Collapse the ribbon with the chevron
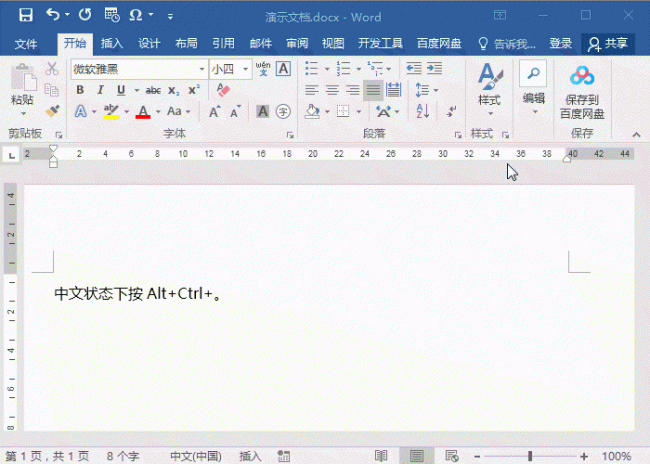The image size is (650, 464). [x=636, y=134]
